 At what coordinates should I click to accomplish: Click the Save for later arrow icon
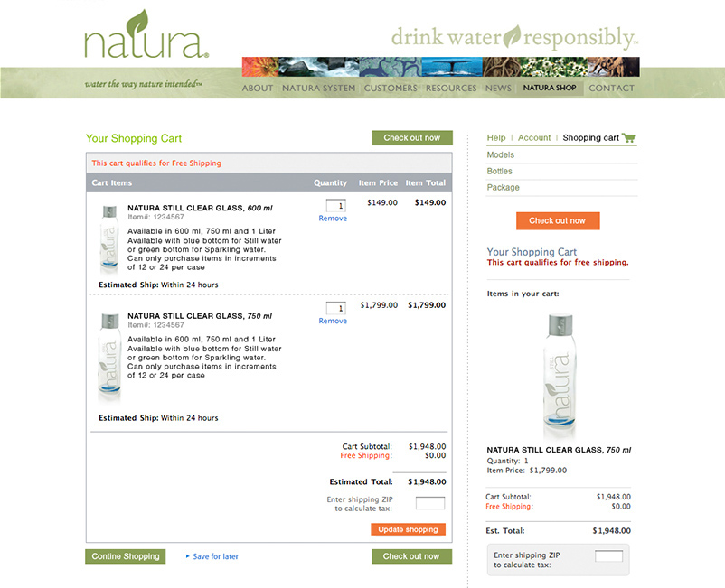[187, 556]
